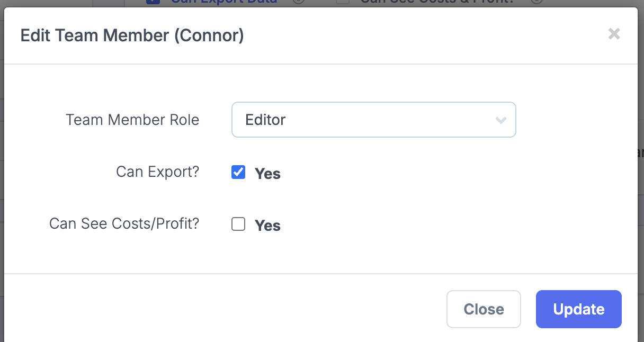
Task: Click the "Can Export?" field label
Action: tap(157, 172)
